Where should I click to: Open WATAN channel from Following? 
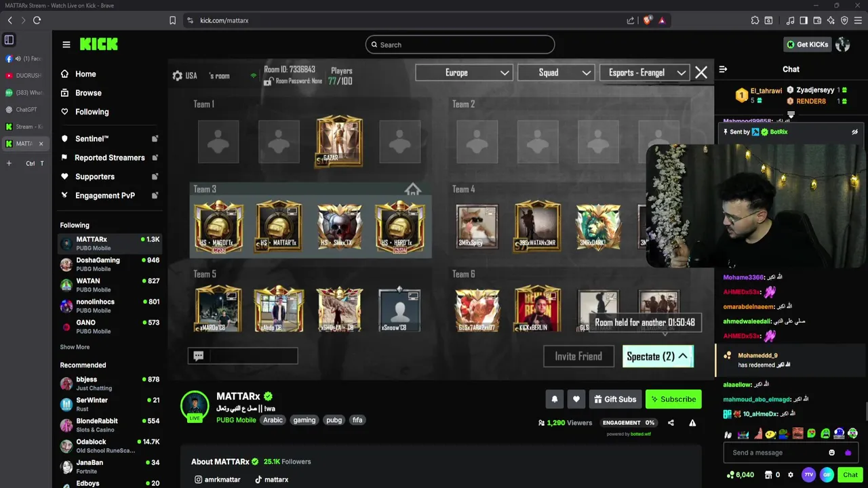[110, 285]
